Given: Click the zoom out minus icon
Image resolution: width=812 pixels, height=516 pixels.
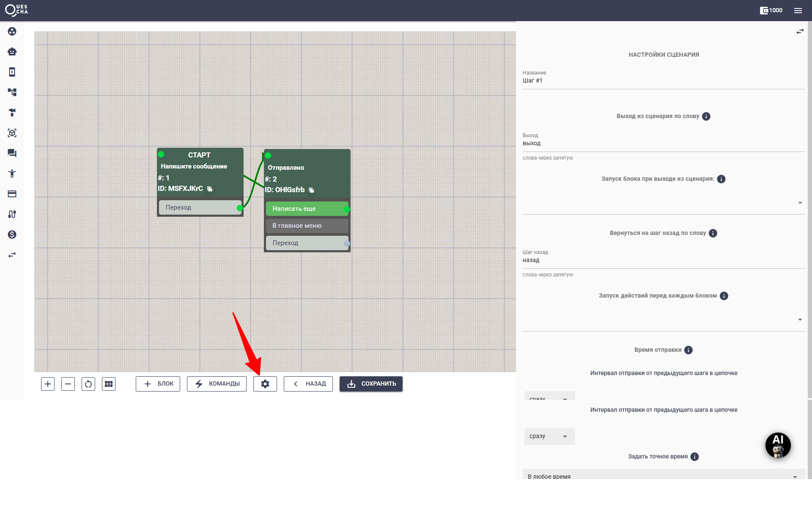Looking at the screenshot, I should (68, 384).
